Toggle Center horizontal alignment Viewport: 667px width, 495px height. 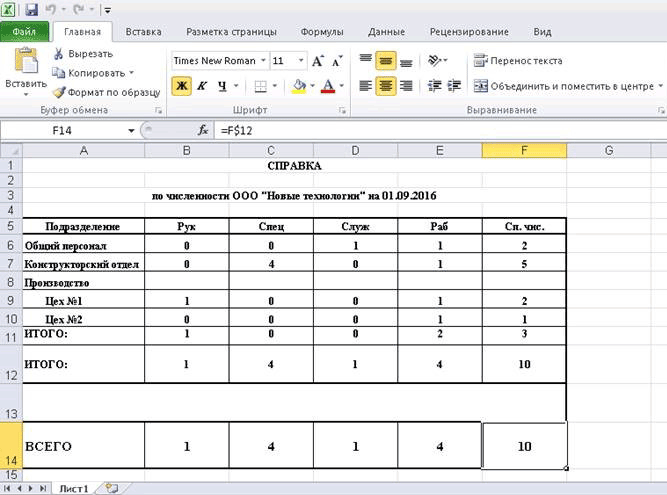386,86
